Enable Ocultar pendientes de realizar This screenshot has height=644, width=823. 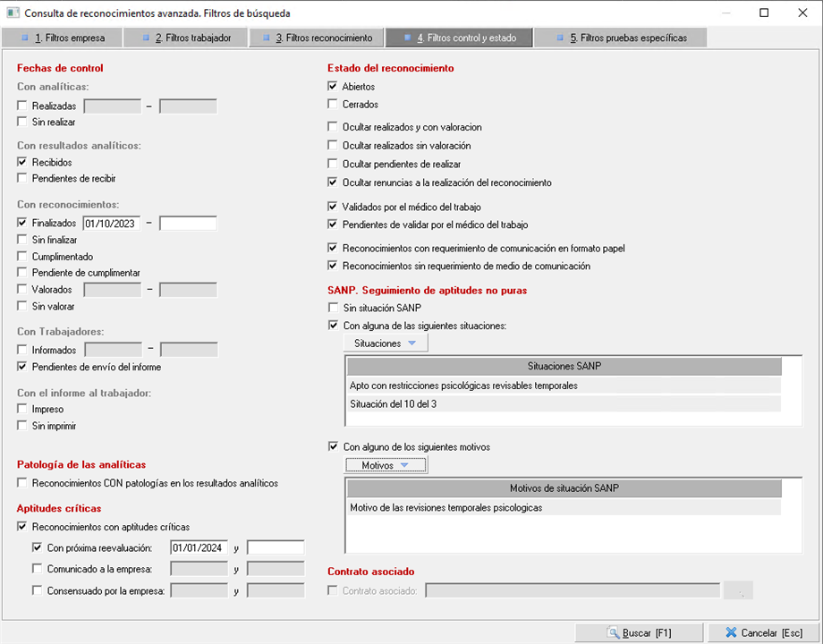click(334, 164)
